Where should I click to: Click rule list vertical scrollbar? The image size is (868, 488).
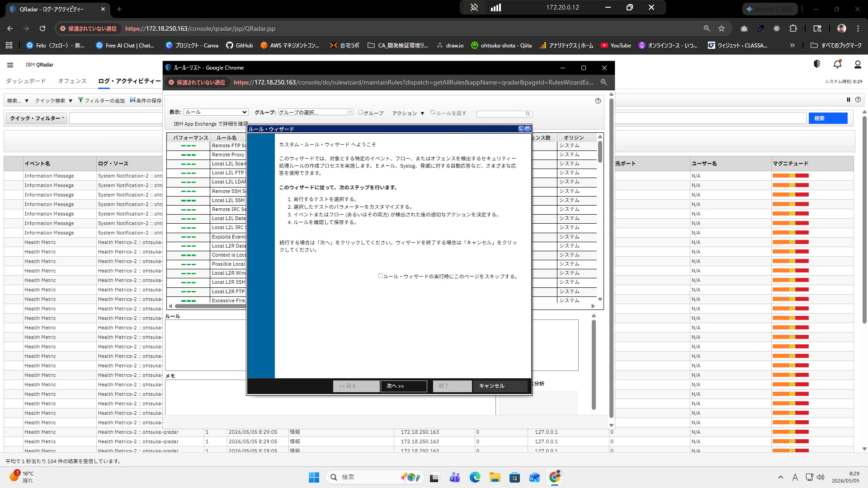600,151
